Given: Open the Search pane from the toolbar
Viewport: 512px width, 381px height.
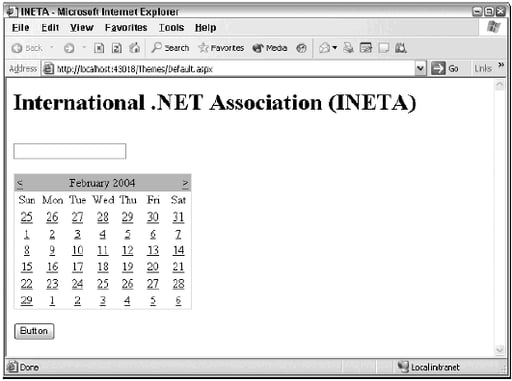Looking at the screenshot, I should 170,48.
